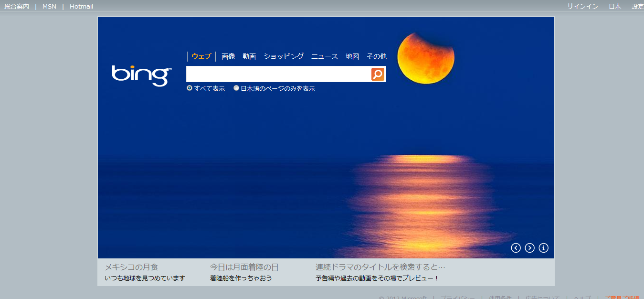Select the すべて表示 radio button
This screenshot has width=644, height=299.
click(x=190, y=88)
